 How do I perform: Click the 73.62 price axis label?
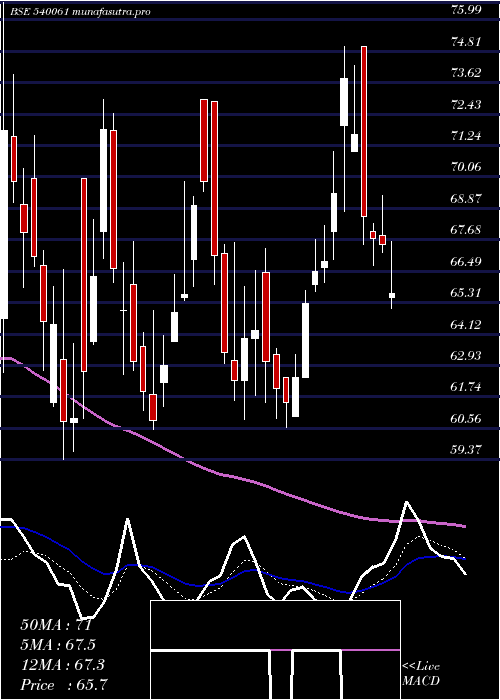466,73
